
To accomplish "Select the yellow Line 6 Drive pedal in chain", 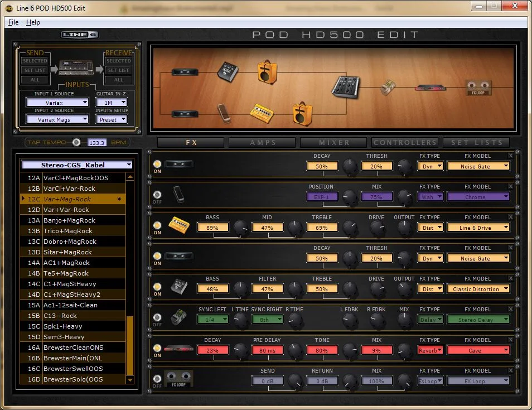I will point(261,112).
